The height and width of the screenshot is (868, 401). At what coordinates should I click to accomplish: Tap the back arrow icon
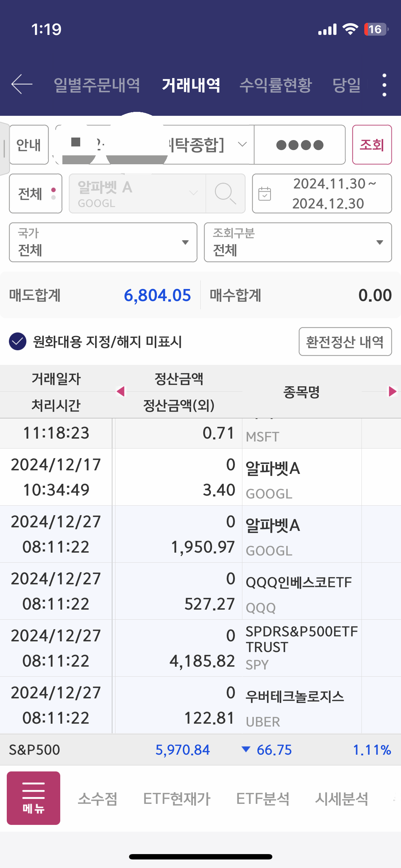22,84
